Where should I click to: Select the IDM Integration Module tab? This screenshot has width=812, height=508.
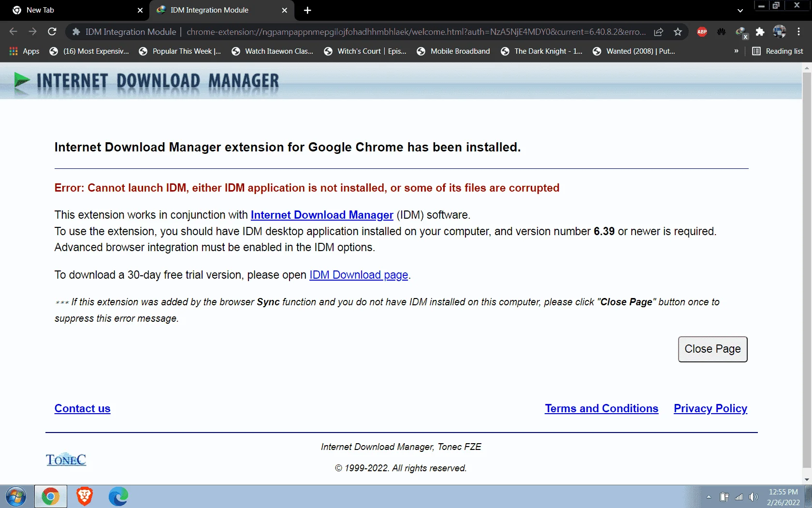(x=222, y=10)
